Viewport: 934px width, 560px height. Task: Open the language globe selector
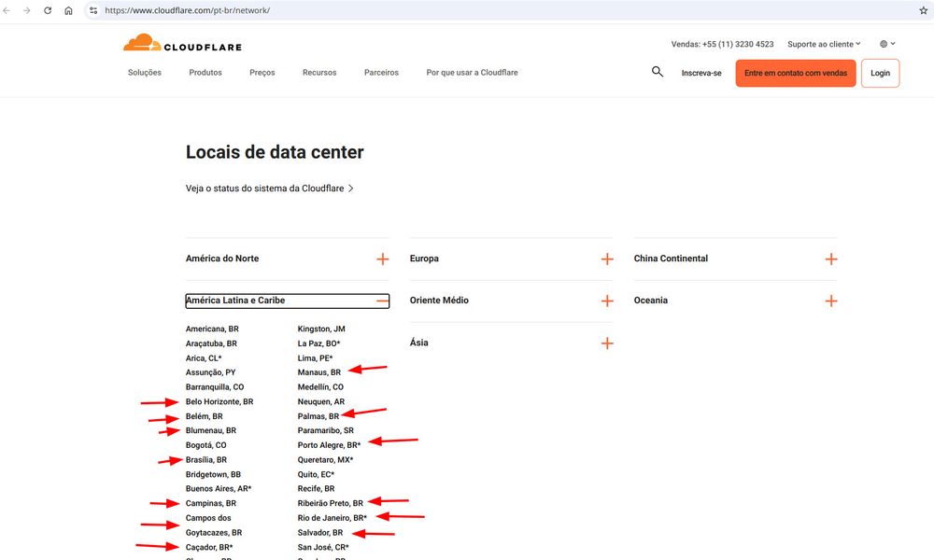[x=887, y=44]
